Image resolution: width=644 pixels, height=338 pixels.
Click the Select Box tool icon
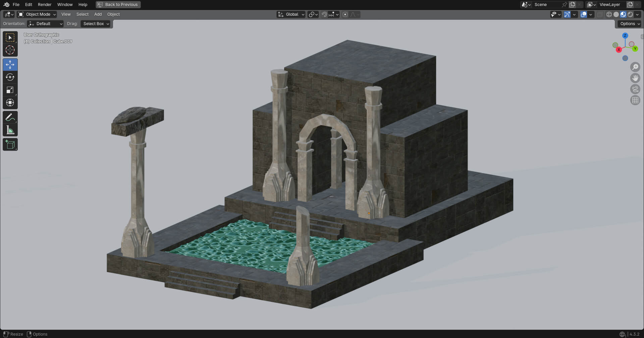(x=10, y=38)
